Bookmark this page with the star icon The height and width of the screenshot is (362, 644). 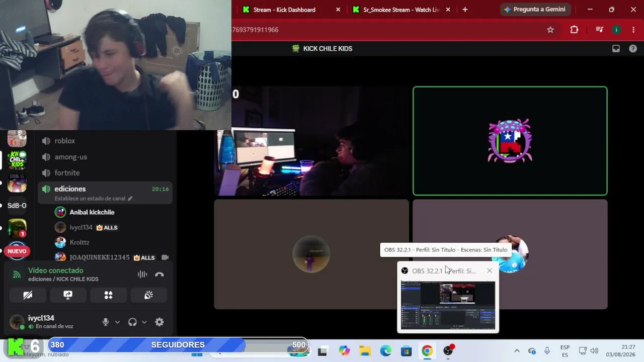click(x=550, y=30)
